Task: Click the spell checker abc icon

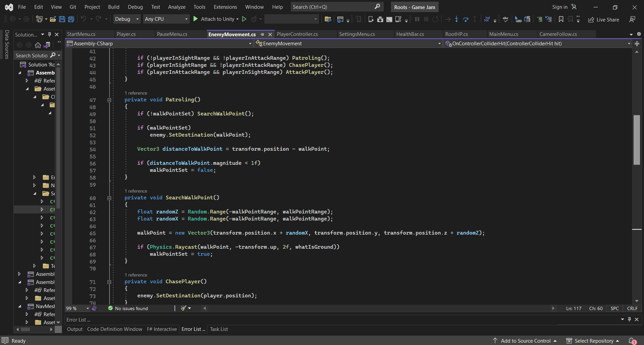Action: (505, 19)
